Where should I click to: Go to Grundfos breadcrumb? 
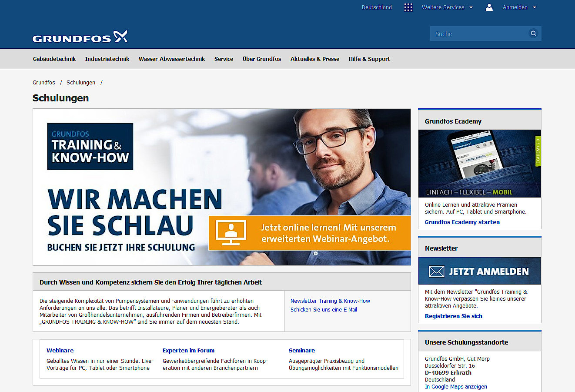coord(44,82)
